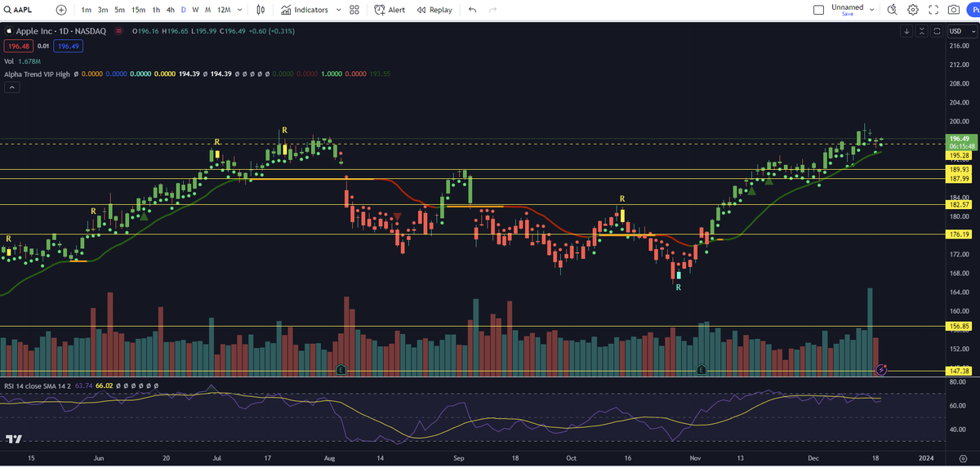Screen dimensions: 980x468
Task: Redo the last chart action
Action: pyautogui.click(x=492, y=10)
